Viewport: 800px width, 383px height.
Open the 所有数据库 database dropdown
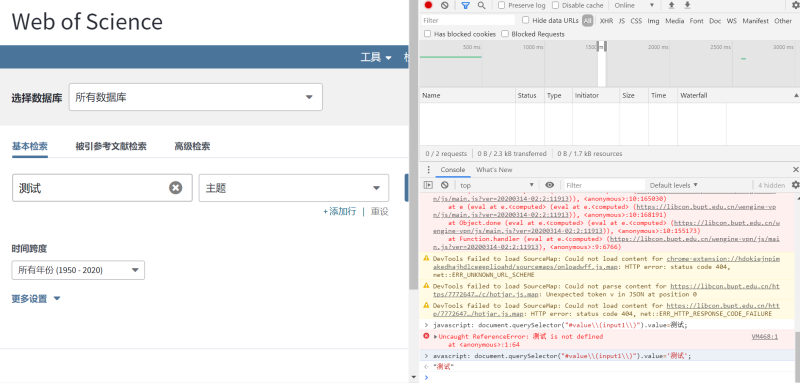click(196, 97)
